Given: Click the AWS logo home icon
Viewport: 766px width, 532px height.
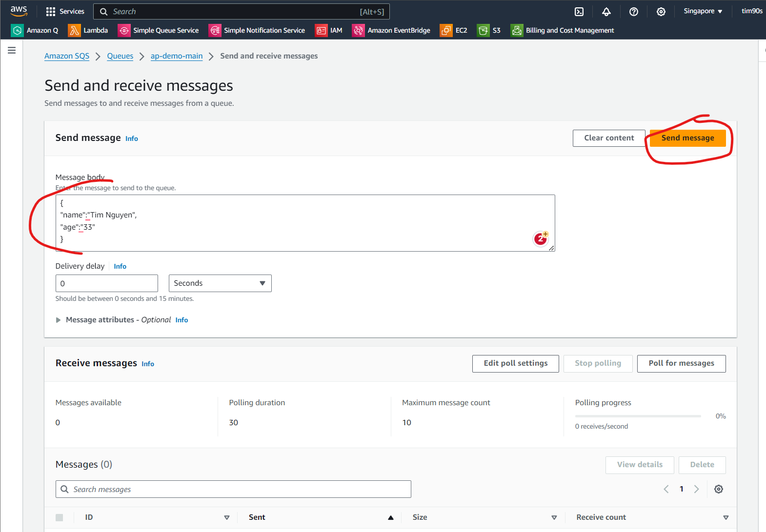Looking at the screenshot, I should point(19,11).
